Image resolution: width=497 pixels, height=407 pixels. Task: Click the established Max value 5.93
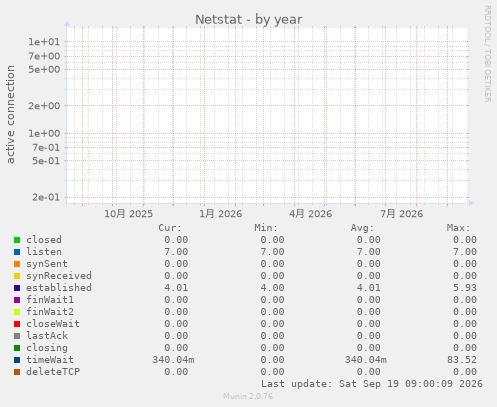pyautogui.click(x=465, y=288)
